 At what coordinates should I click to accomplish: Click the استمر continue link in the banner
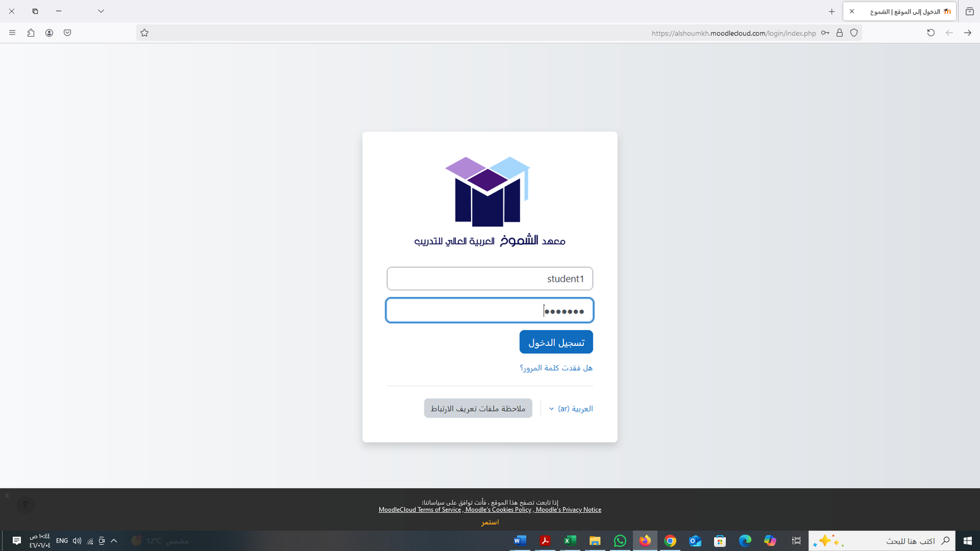(x=490, y=522)
